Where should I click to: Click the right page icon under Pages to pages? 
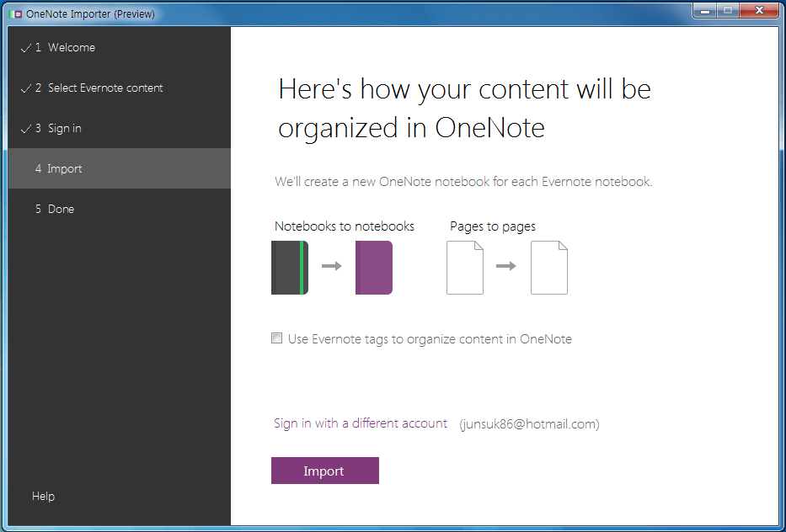[549, 268]
